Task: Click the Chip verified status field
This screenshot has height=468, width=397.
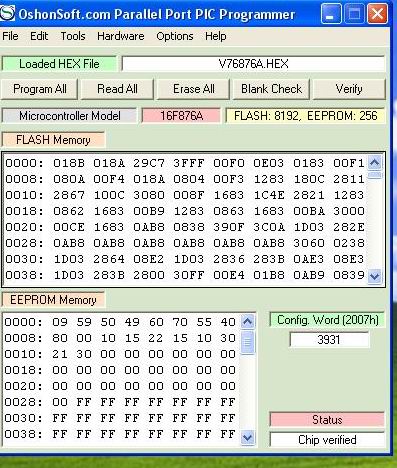Action: pos(327,440)
